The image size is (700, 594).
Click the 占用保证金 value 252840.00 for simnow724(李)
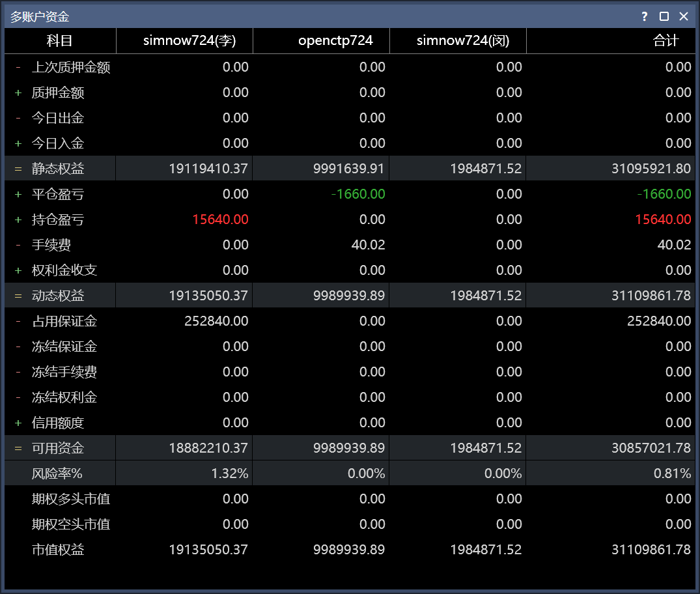click(216, 320)
